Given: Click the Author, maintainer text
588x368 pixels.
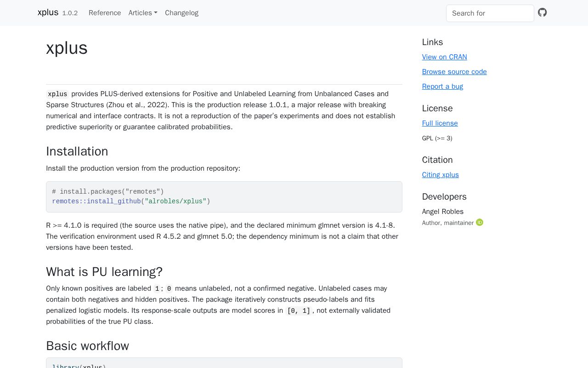Looking at the screenshot, I should (x=448, y=223).
